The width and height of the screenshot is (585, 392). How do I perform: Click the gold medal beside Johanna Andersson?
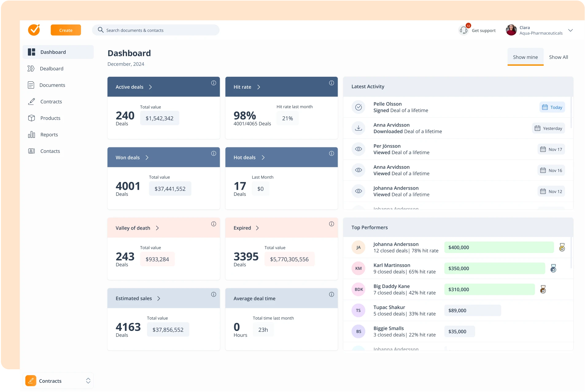click(562, 247)
